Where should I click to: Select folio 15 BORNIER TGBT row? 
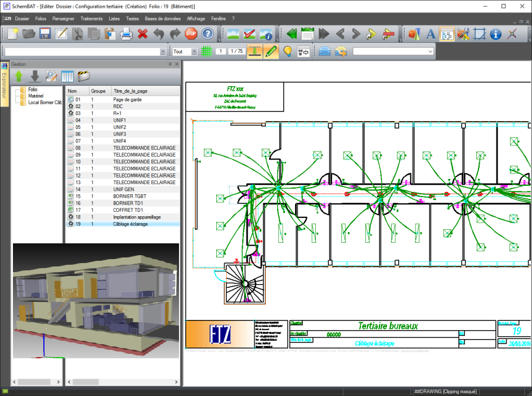point(123,196)
